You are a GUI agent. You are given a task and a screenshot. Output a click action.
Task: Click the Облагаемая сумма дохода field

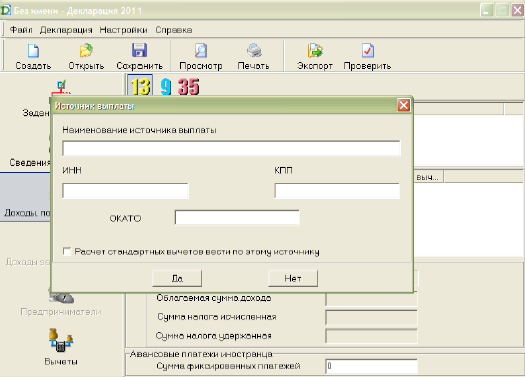tap(372, 299)
